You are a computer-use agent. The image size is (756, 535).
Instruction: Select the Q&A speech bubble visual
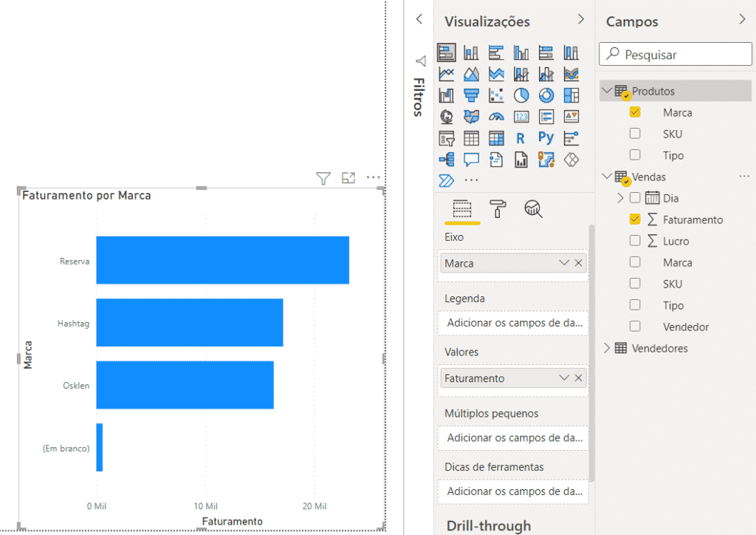[x=471, y=160]
